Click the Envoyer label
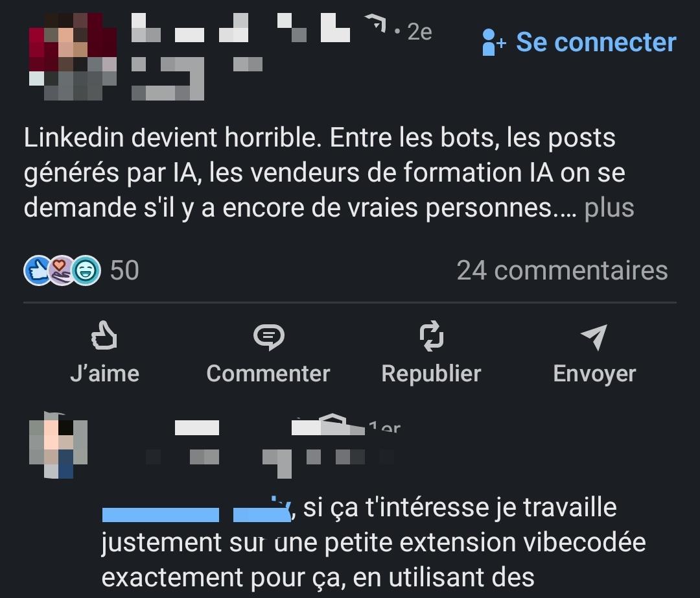The height and width of the screenshot is (598, 700). (x=594, y=374)
